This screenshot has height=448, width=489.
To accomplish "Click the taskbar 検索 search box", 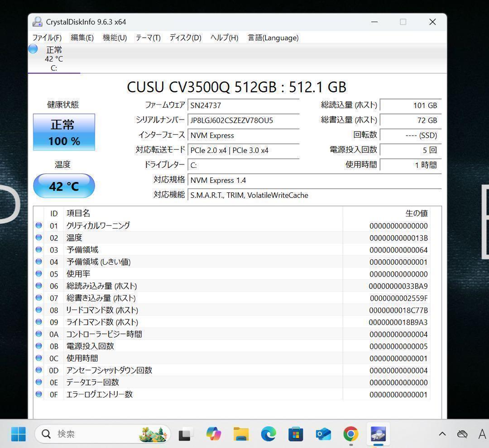I will click(x=103, y=434).
